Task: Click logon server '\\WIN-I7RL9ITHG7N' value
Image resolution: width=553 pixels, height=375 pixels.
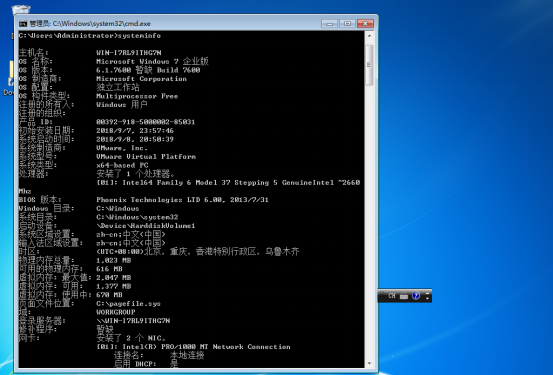Action: point(133,321)
